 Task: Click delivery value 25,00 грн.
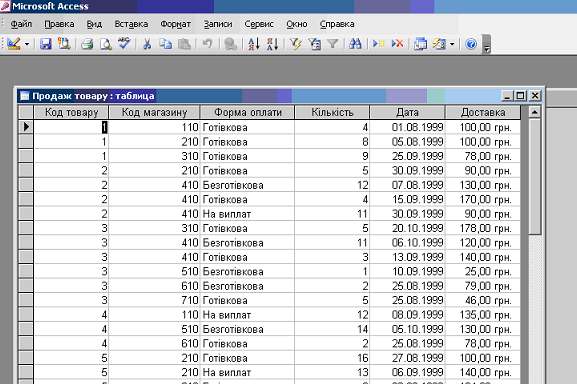(x=483, y=271)
